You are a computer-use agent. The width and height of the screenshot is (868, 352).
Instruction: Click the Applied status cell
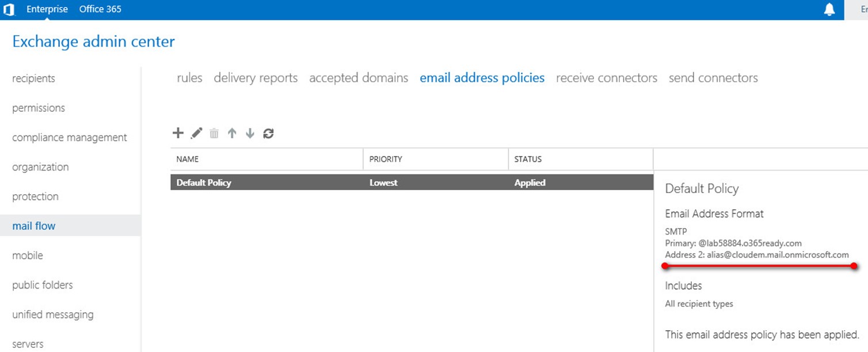click(530, 183)
